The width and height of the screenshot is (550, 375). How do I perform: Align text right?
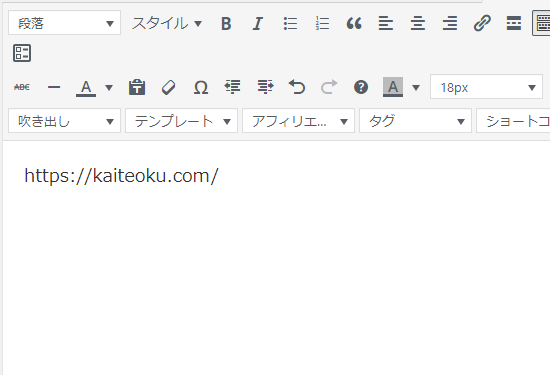click(450, 24)
